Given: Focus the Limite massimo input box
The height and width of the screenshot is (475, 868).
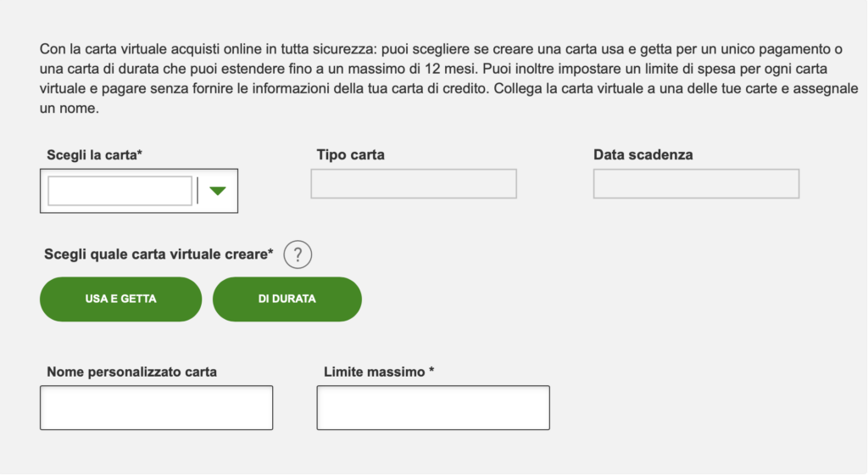Looking at the screenshot, I should pyautogui.click(x=433, y=408).
